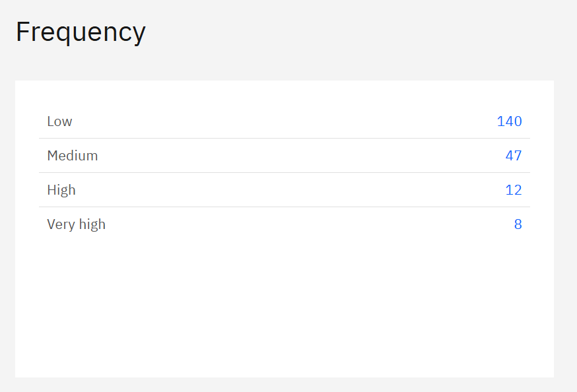Click blank middle of the Very high row

click(x=284, y=224)
